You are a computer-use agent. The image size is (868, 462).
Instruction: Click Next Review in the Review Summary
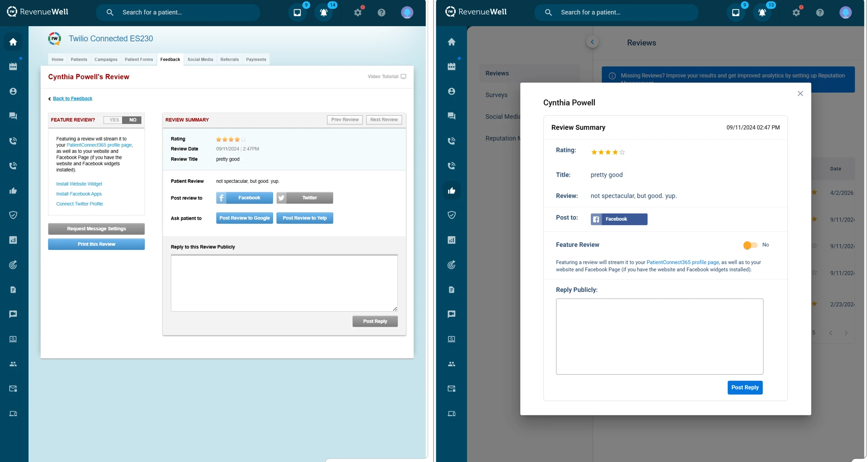(x=384, y=119)
